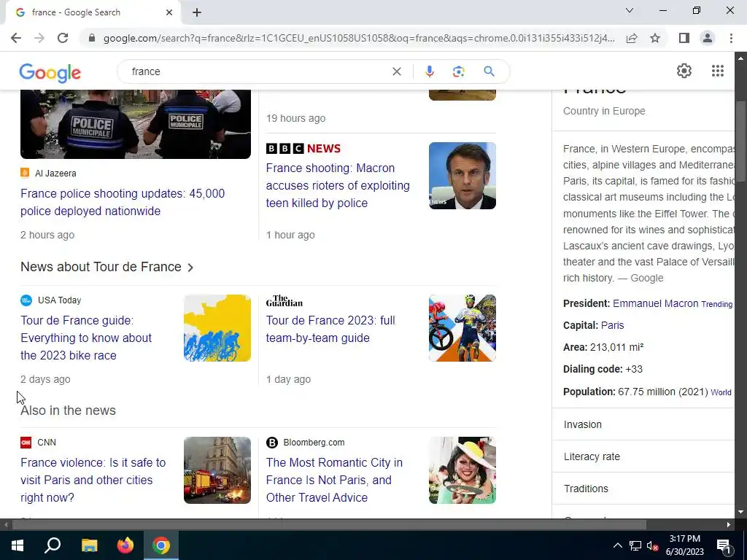Open Guardian team-by-team guide article
This screenshot has width=747, height=560.
[x=330, y=329]
